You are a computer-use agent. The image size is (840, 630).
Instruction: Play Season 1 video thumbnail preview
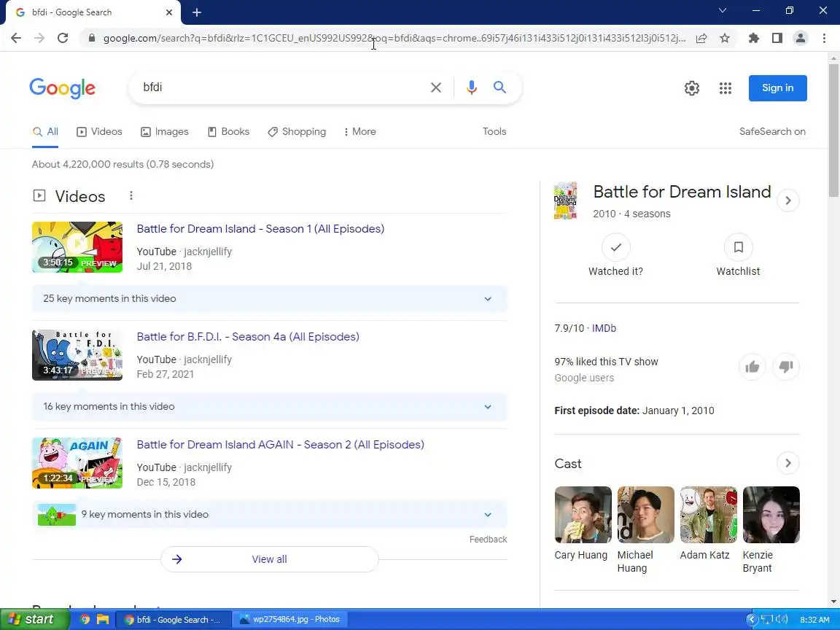click(77, 247)
